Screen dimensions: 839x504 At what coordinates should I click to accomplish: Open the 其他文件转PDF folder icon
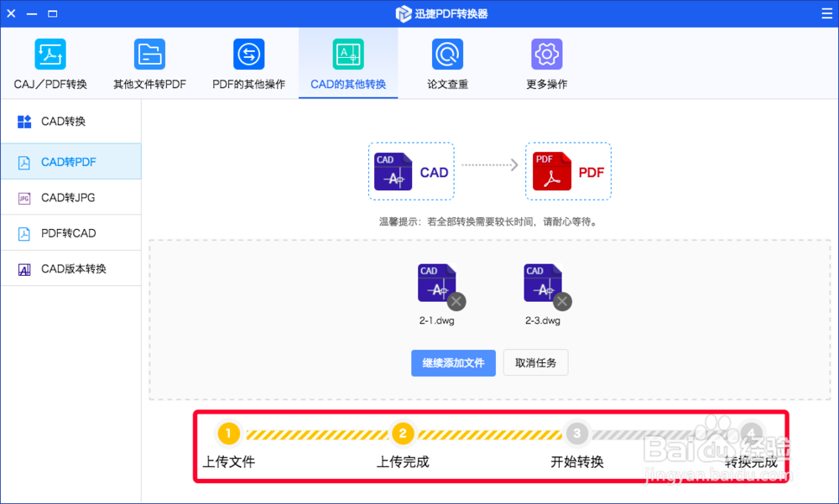pyautogui.click(x=149, y=54)
